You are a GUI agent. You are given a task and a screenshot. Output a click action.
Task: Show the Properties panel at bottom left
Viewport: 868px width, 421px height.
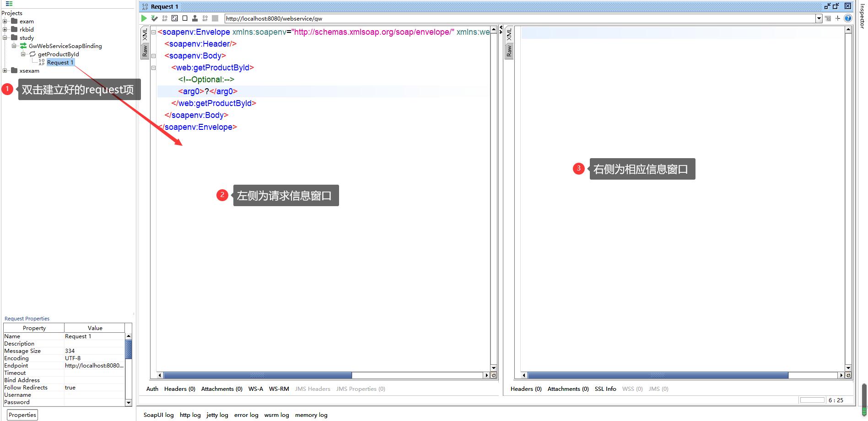point(22,415)
